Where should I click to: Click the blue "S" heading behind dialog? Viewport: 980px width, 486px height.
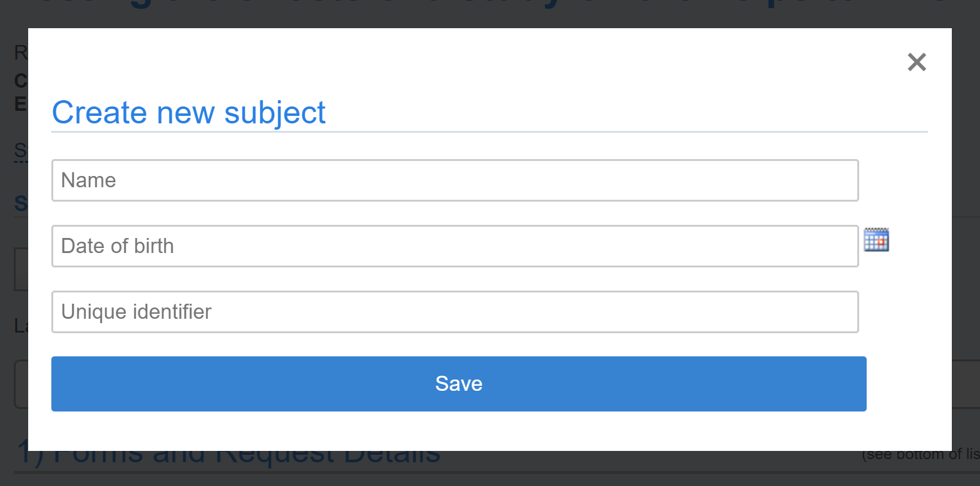pos(20,204)
